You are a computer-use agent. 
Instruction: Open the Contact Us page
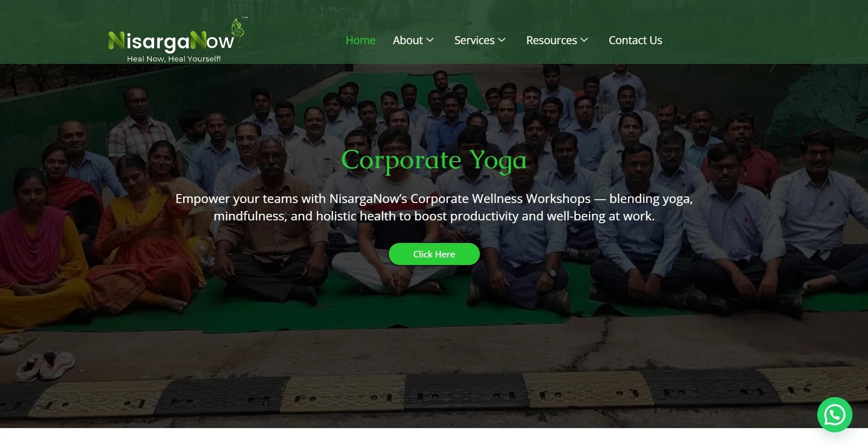pyautogui.click(x=635, y=40)
